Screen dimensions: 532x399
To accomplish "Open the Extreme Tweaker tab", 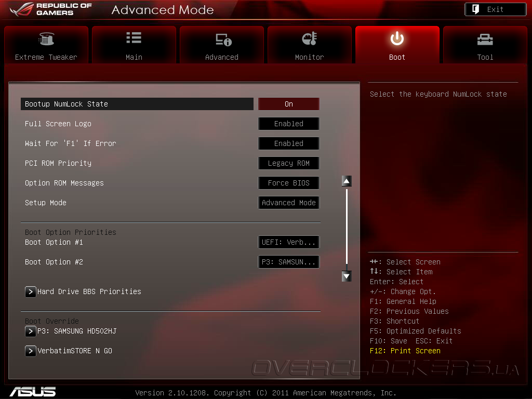I will pyautogui.click(x=46, y=45).
